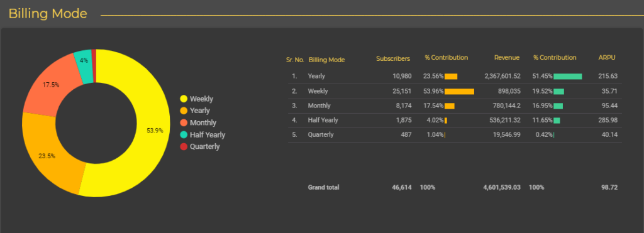This screenshot has height=233, width=644.
Task: Click the orange Yearly legend dot
Action: [184, 111]
